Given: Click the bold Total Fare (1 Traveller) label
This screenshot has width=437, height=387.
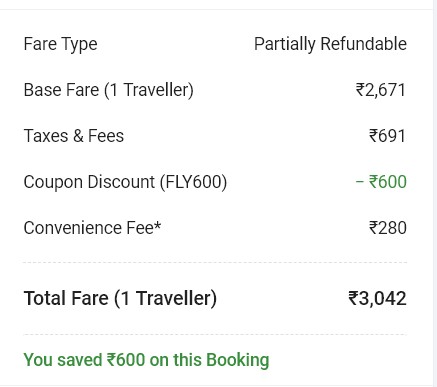Looking at the screenshot, I should click(120, 298).
